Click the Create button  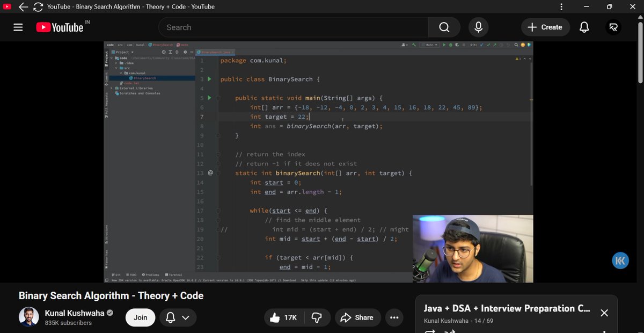click(x=545, y=27)
